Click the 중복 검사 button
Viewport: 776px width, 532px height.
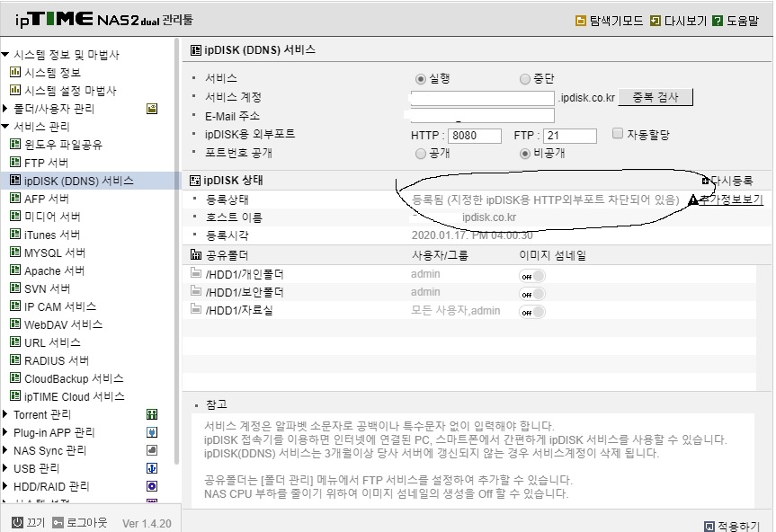[656, 97]
